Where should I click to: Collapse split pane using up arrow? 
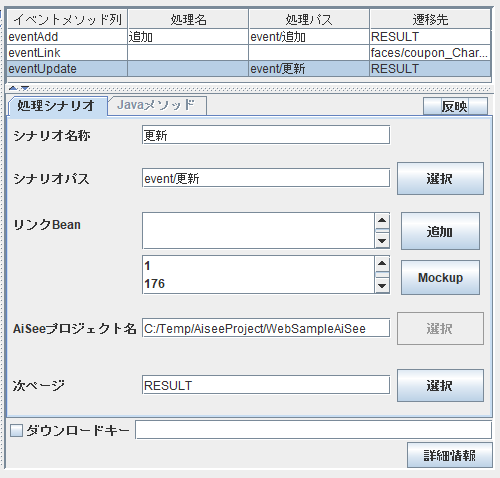13,88
